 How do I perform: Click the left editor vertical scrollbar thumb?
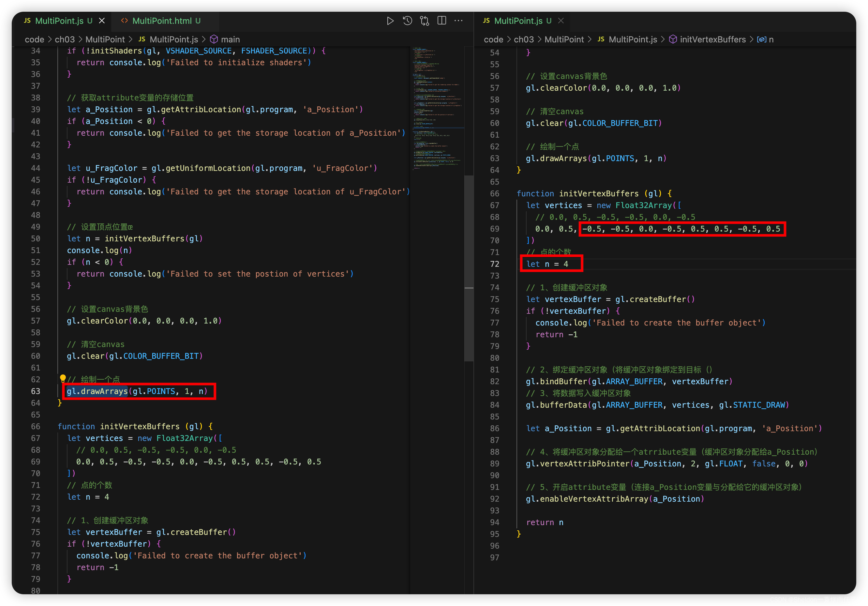469,268
